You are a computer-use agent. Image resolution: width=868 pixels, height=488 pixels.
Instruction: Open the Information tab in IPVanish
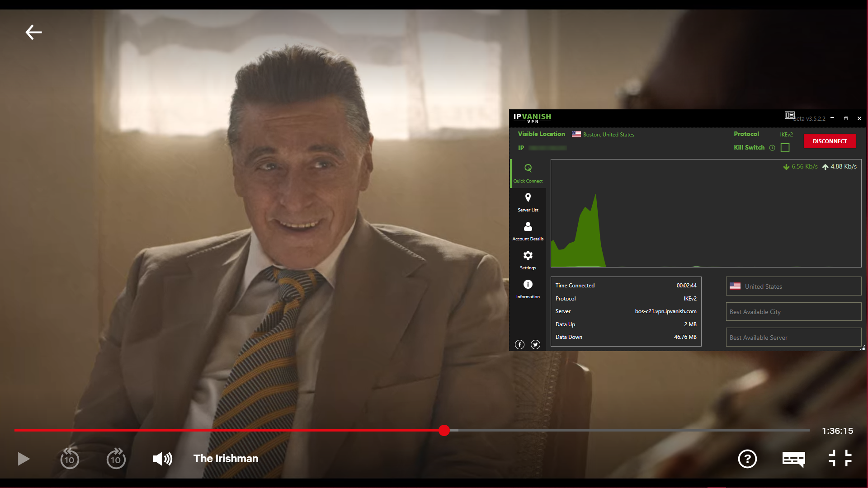[x=528, y=289]
